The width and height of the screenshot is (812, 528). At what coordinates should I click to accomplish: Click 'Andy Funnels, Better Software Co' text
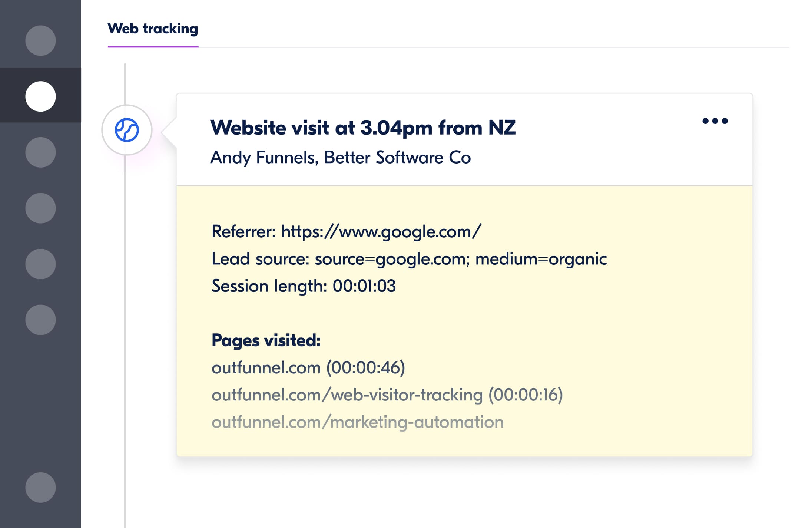tap(341, 158)
